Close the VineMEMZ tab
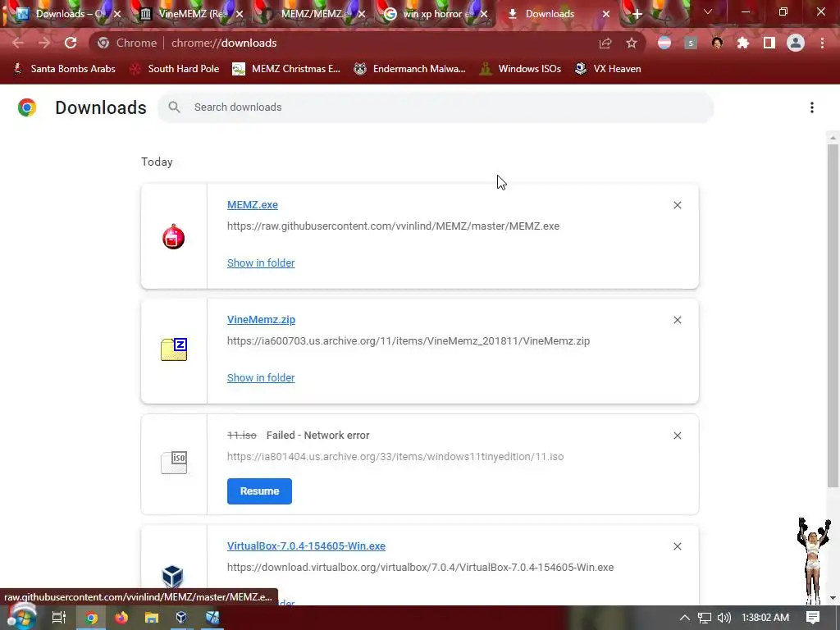This screenshot has width=840, height=630. [x=240, y=15]
